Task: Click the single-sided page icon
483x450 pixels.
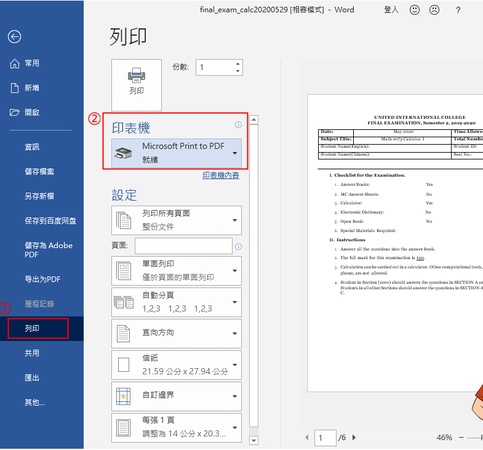Action: [124, 271]
